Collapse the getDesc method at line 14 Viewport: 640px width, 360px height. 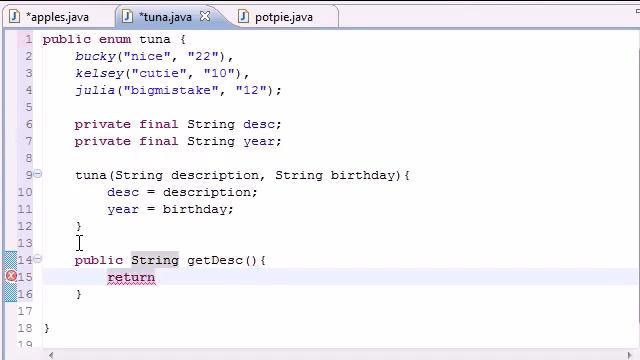(x=38, y=259)
